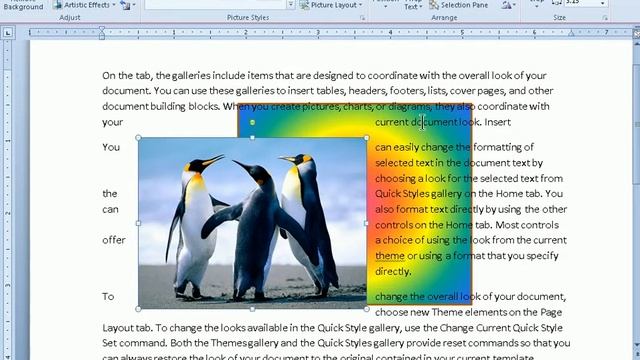Click the right-middle handle of penguin picture

(366, 223)
